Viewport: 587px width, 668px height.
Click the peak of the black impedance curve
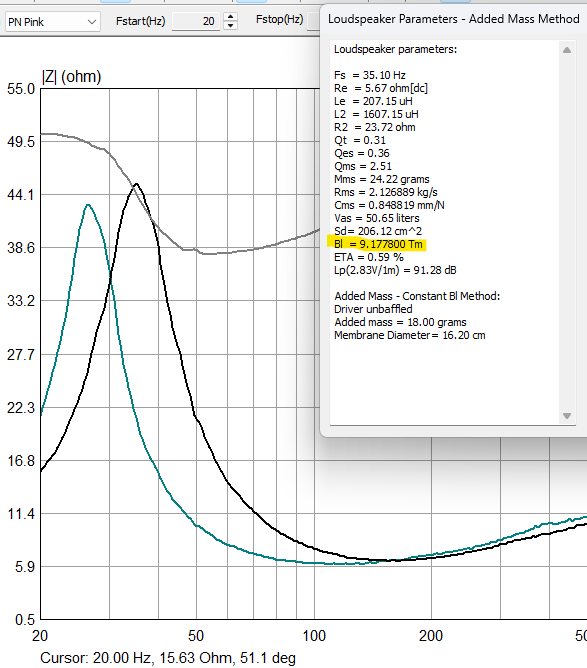point(136,184)
